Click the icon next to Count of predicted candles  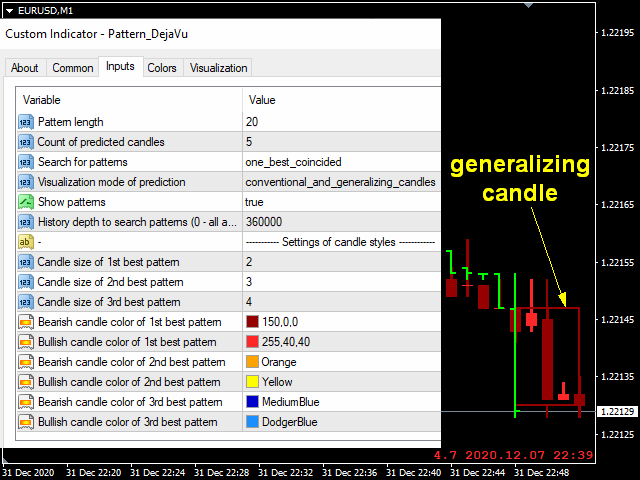[x=26, y=142]
